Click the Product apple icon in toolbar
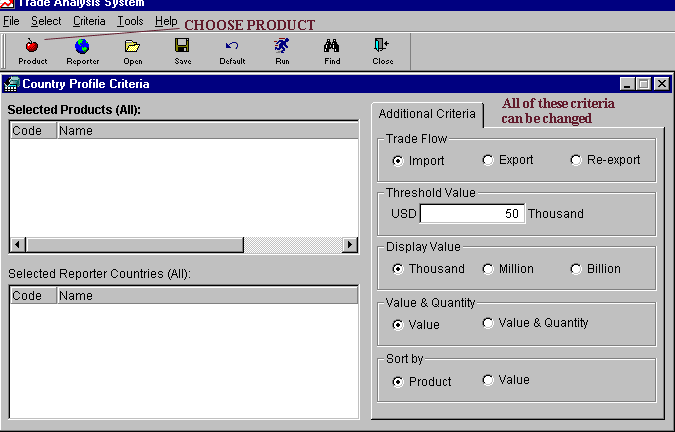 [x=32, y=46]
